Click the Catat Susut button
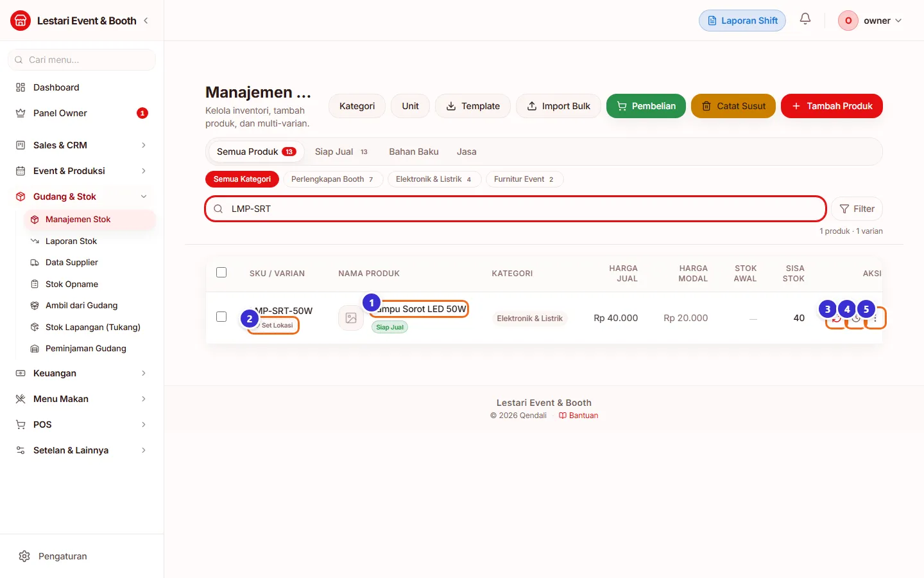 [733, 106]
